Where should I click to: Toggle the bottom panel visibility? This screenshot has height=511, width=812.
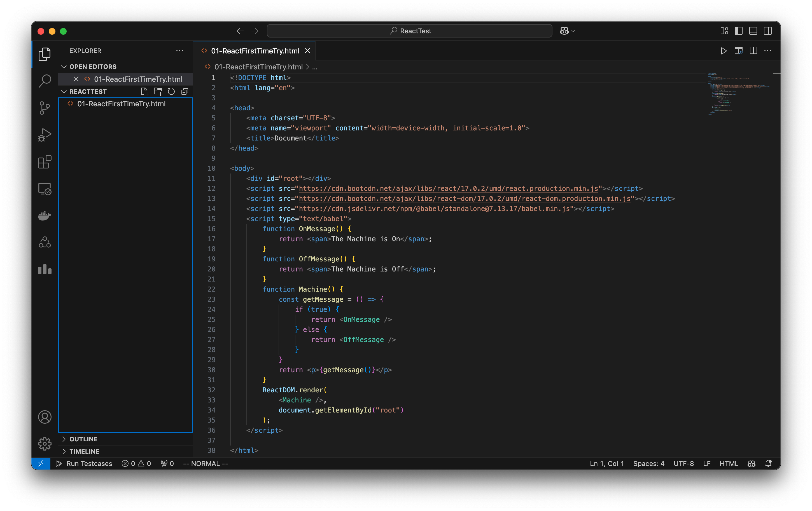[x=753, y=31]
